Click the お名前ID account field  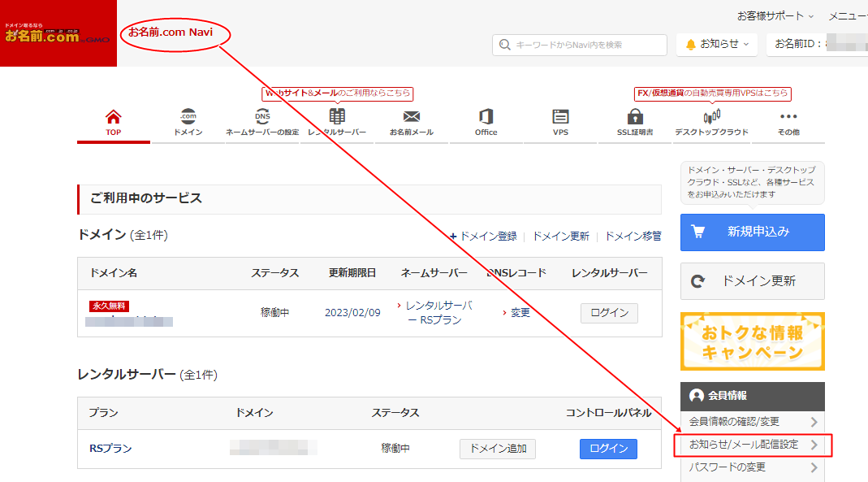click(x=817, y=45)
